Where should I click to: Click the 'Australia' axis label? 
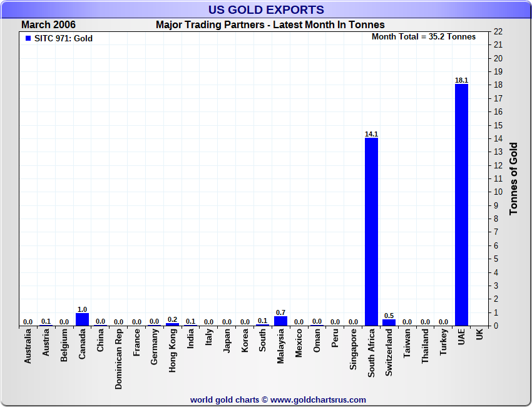coord(28,346)
